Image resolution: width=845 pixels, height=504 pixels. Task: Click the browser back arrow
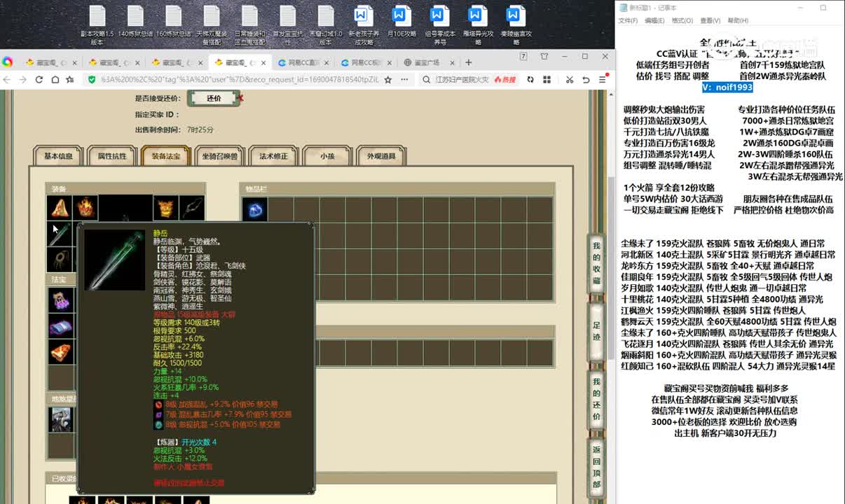pyautogui.click(x=8, y=80)
